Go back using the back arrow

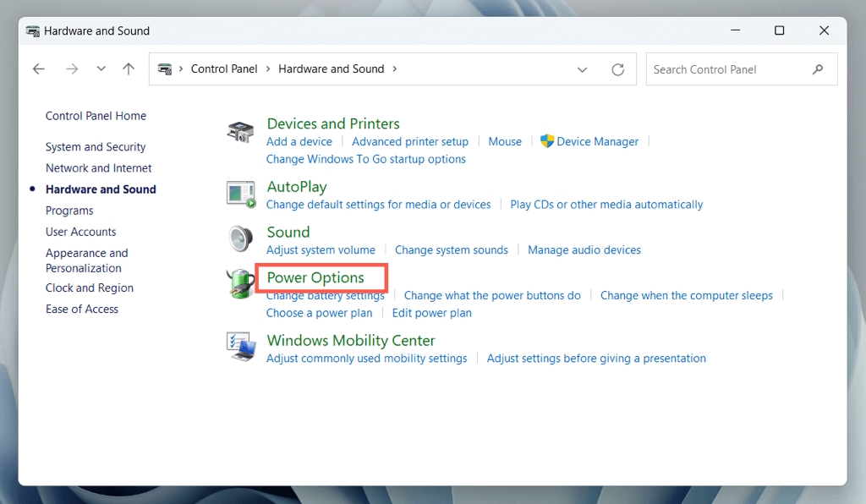click(x=38, y=69)
